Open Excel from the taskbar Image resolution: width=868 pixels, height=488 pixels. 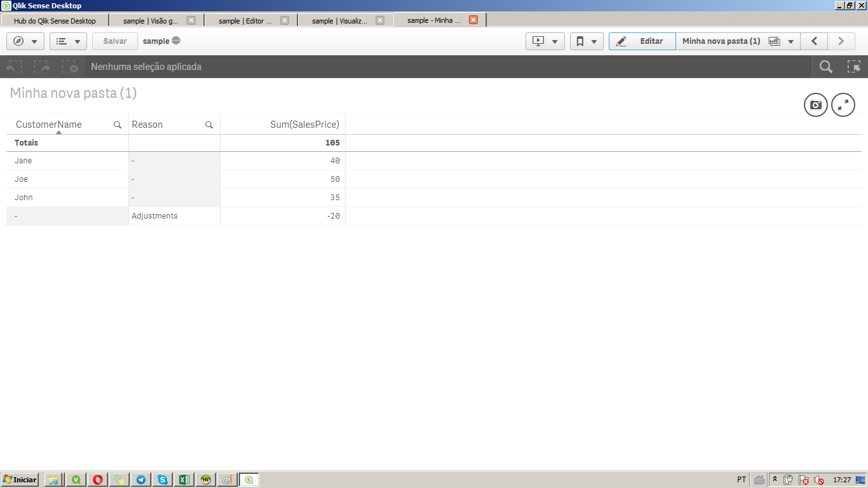[184, 480]
